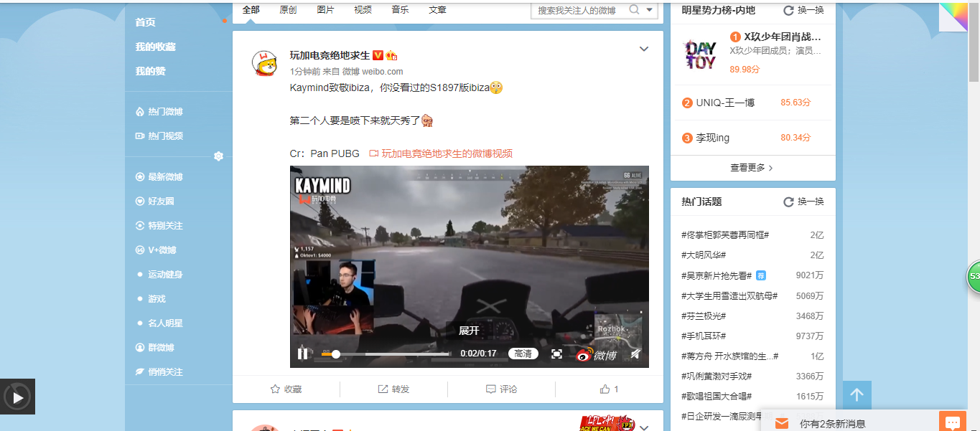Click the Weibo logo in video player

596,354
